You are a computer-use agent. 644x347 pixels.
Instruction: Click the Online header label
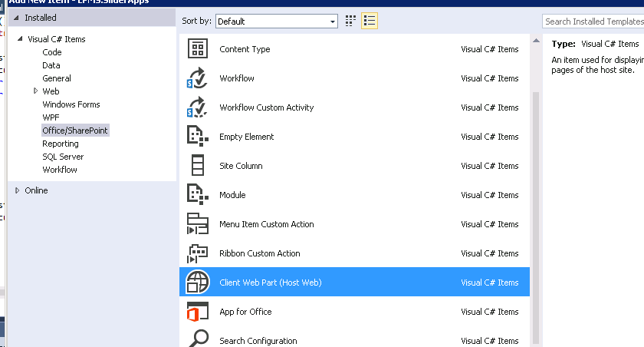(x=36, y=190)
